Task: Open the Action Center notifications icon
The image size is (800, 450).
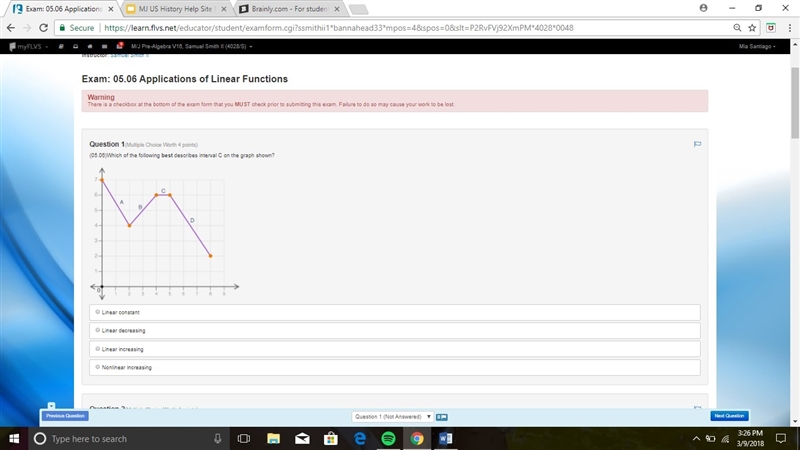Action: (781, 439)
